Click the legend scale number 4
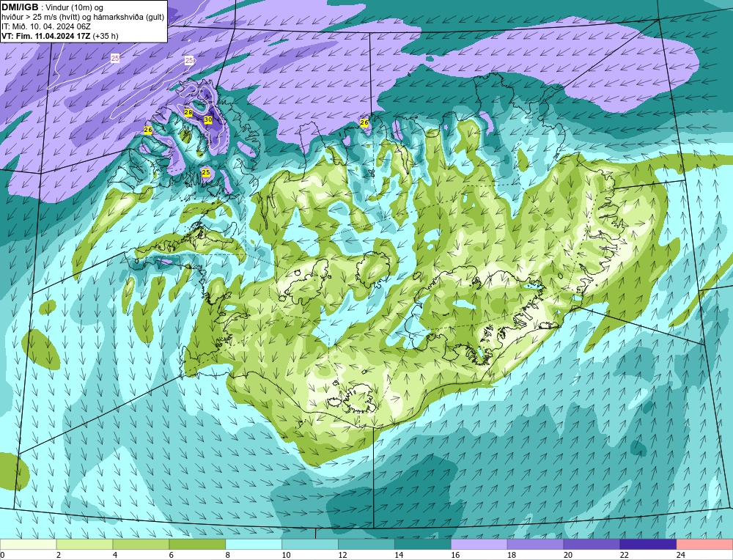 point(115,555)
